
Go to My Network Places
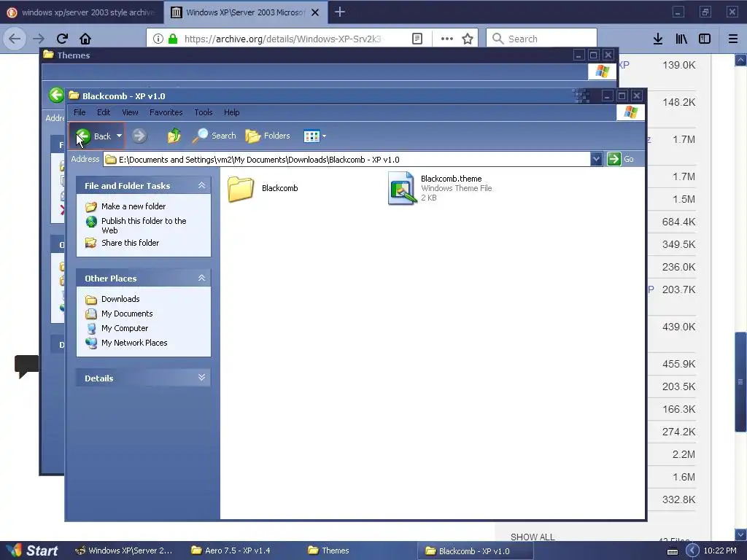(x=134, y=343)
